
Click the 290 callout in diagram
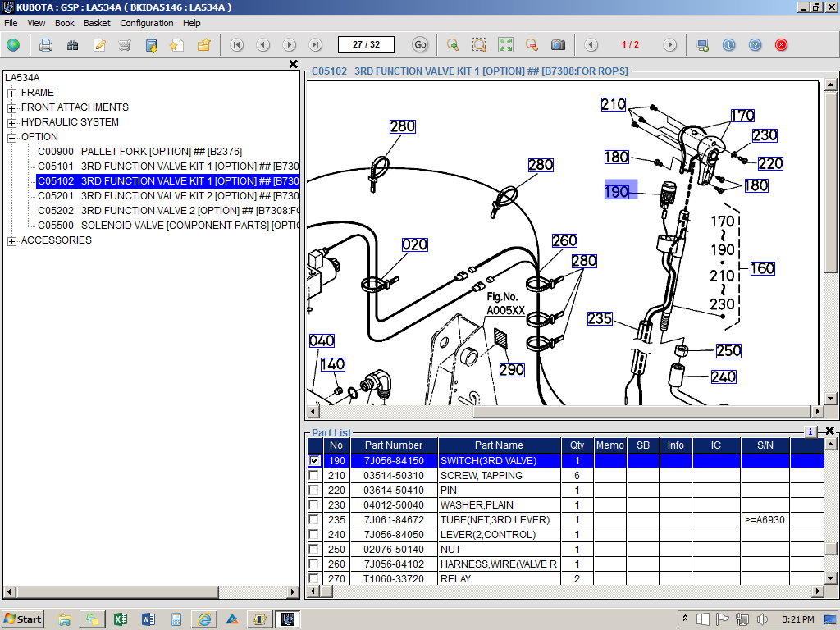pyautogui.click(x=512, y=370)
